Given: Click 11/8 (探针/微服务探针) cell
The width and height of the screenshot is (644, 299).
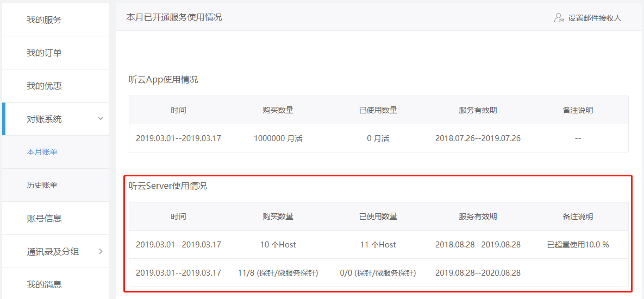Looking at the screenshot, I should click(x=278, y=273).
